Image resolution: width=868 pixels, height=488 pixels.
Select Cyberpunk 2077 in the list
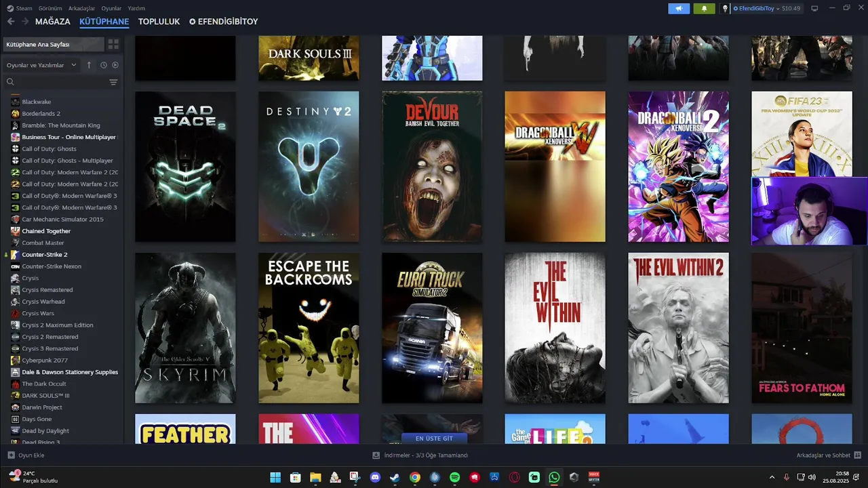coord(45,360)
